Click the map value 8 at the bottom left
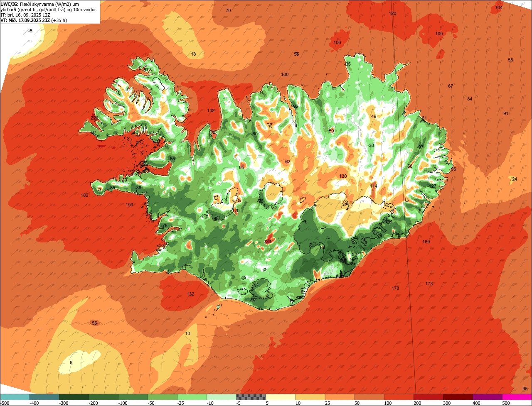 (x=71, y=362)
